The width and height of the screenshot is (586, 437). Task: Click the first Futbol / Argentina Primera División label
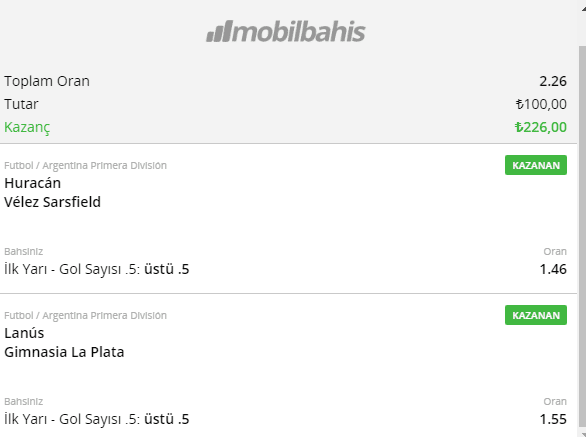point(85,166)
